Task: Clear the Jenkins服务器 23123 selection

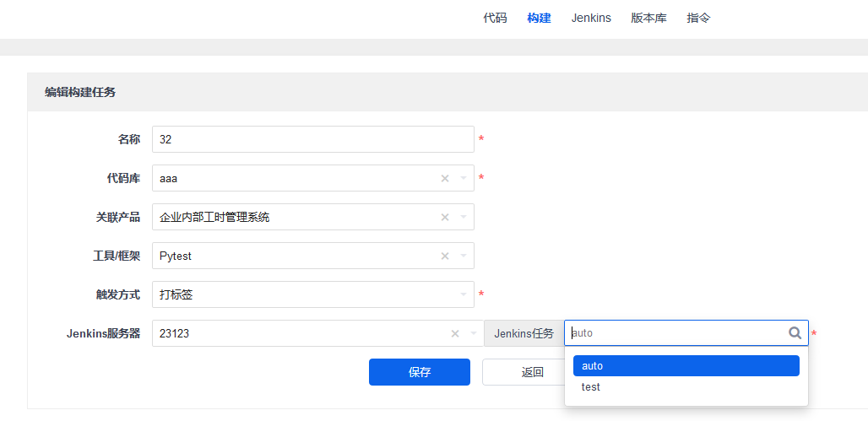Action: pyautogui.click(x=455, y=333)
